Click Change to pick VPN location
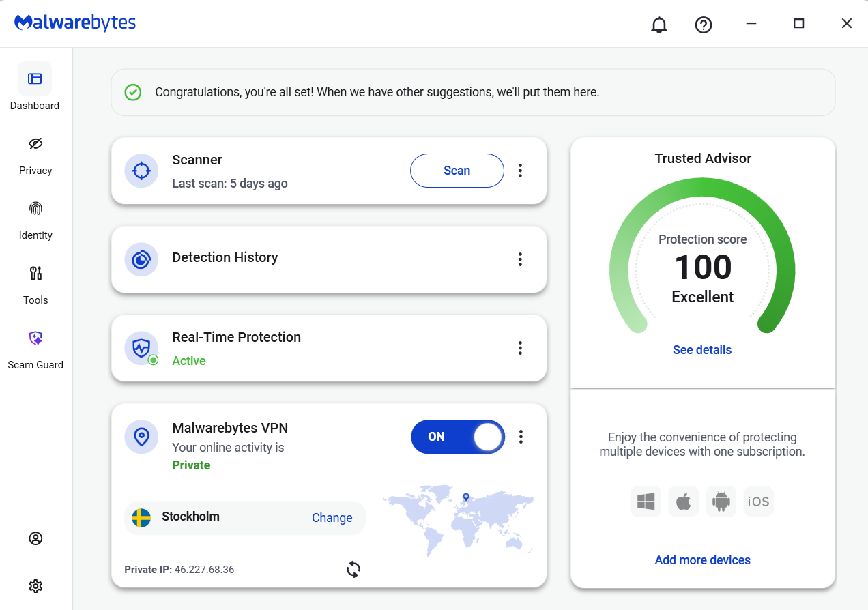Screen dimensions: 868x610 (332, 518)
